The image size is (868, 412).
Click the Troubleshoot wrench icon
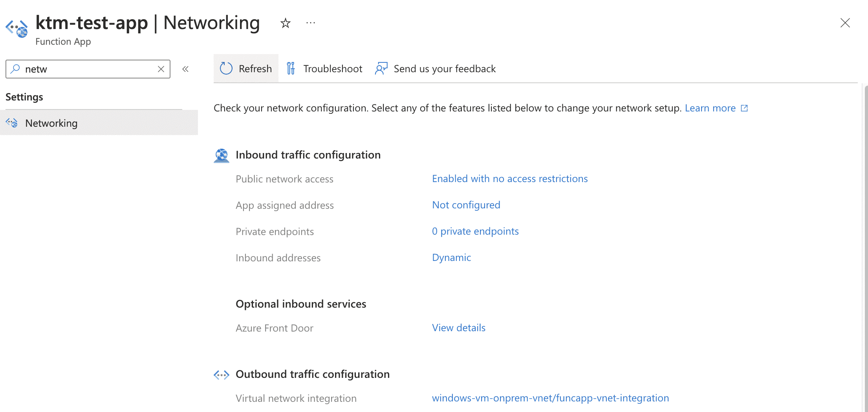point(291,69)
